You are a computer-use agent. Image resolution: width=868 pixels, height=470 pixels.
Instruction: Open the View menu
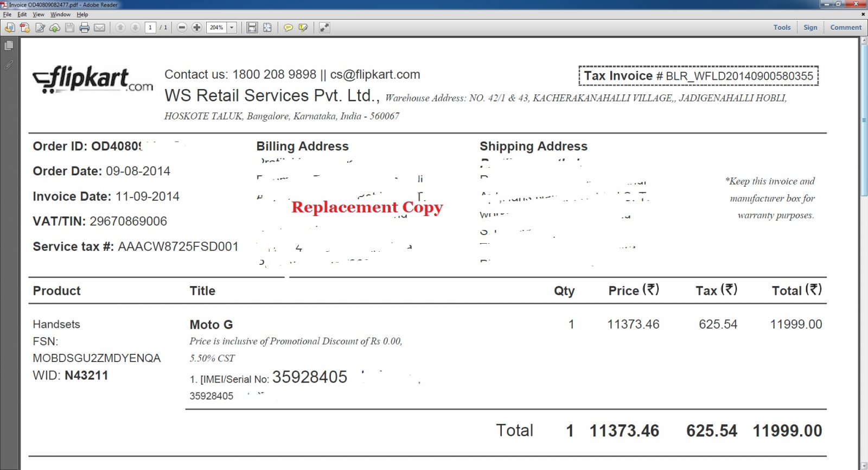click(39, 15)
